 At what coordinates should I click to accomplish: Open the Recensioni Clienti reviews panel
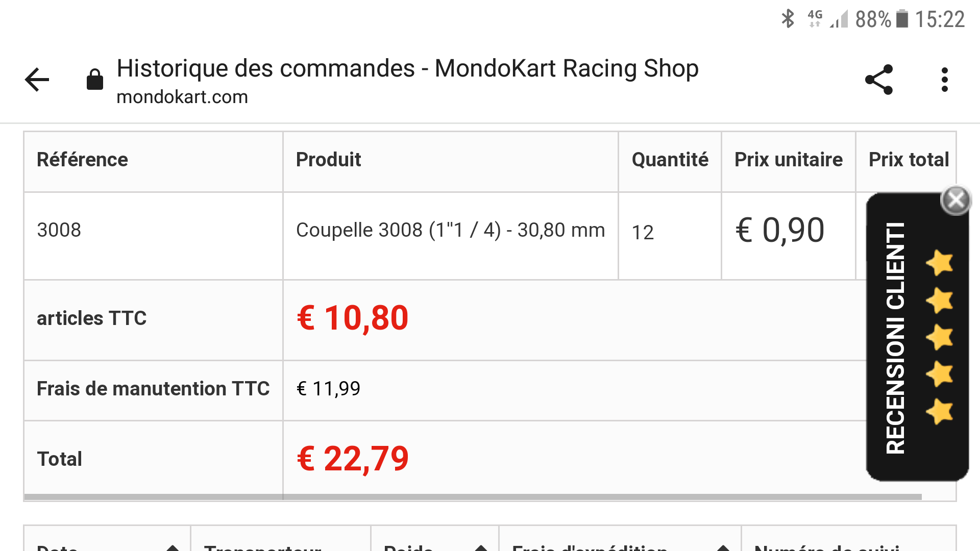point(896,338)
